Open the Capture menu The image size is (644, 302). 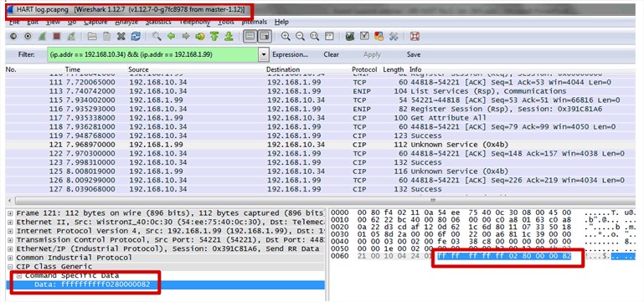pyautogui.click(x=95, y=22)
